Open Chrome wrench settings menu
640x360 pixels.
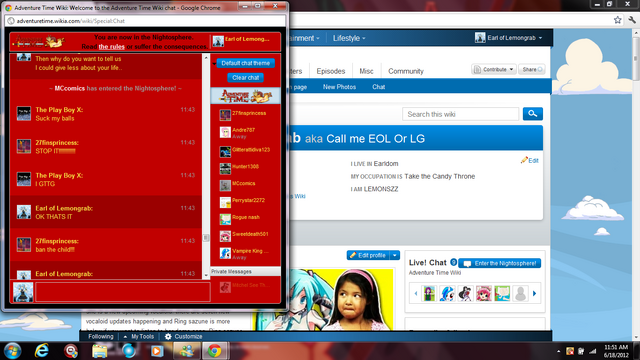[x=632, y=20]
